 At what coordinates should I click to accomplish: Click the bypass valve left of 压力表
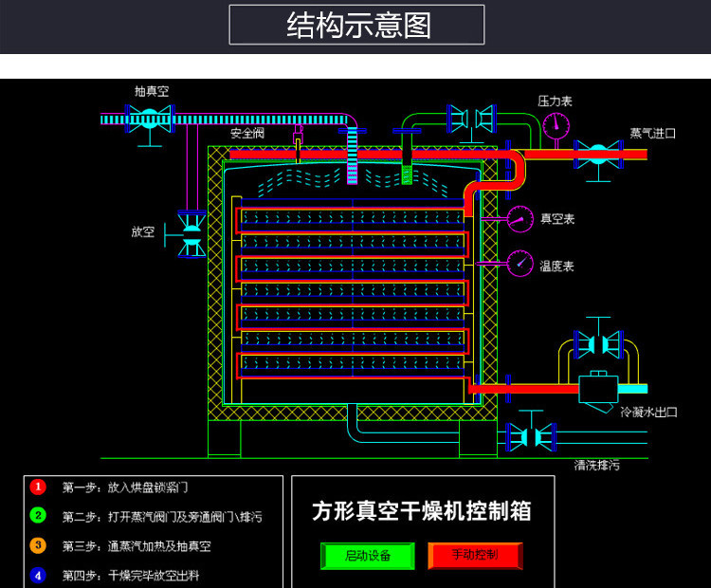pos(471,118)
